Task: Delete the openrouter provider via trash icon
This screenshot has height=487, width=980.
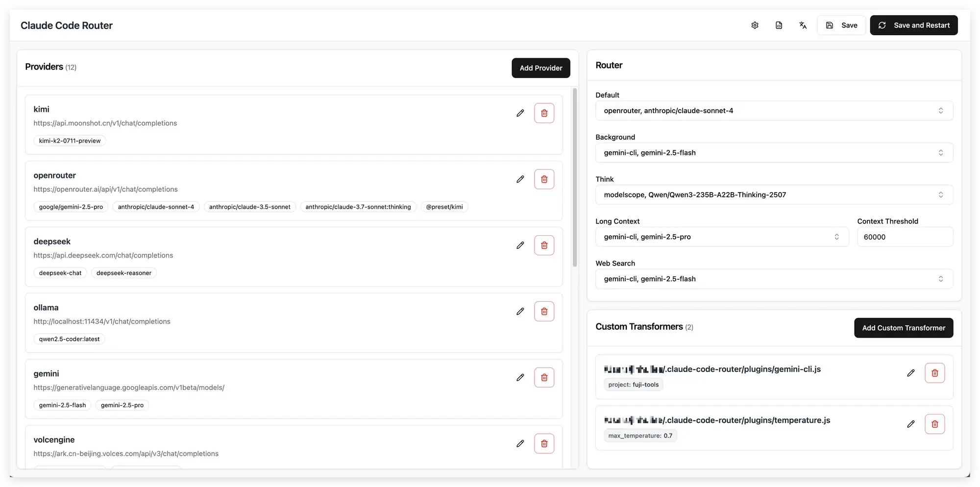Action: point(544,179)
